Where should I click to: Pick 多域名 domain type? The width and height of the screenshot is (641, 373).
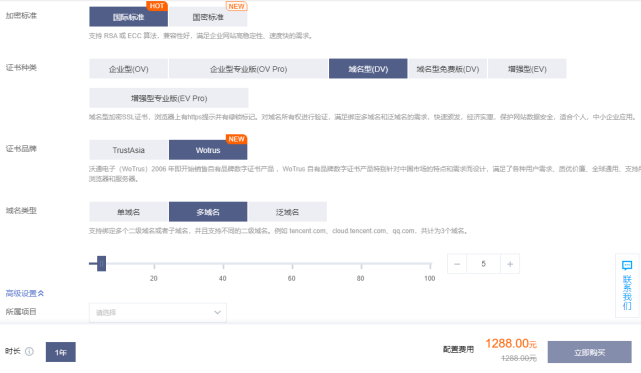pyautogui.click(x=208, y=212)
